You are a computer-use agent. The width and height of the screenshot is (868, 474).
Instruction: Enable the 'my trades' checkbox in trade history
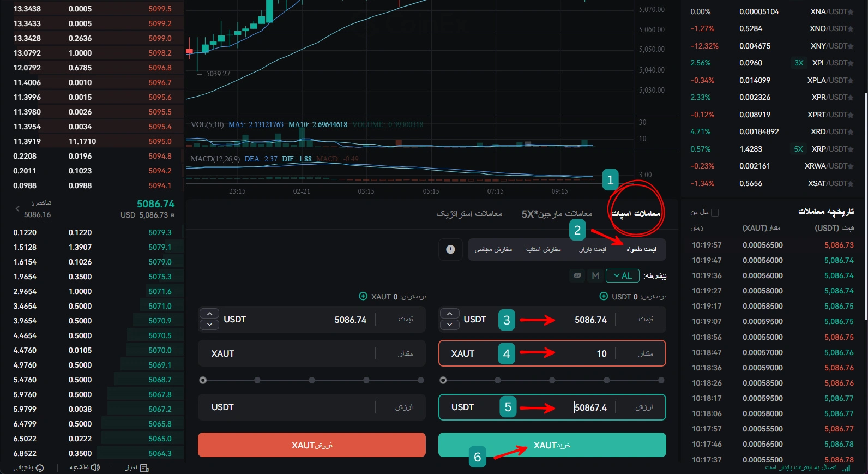715,212
